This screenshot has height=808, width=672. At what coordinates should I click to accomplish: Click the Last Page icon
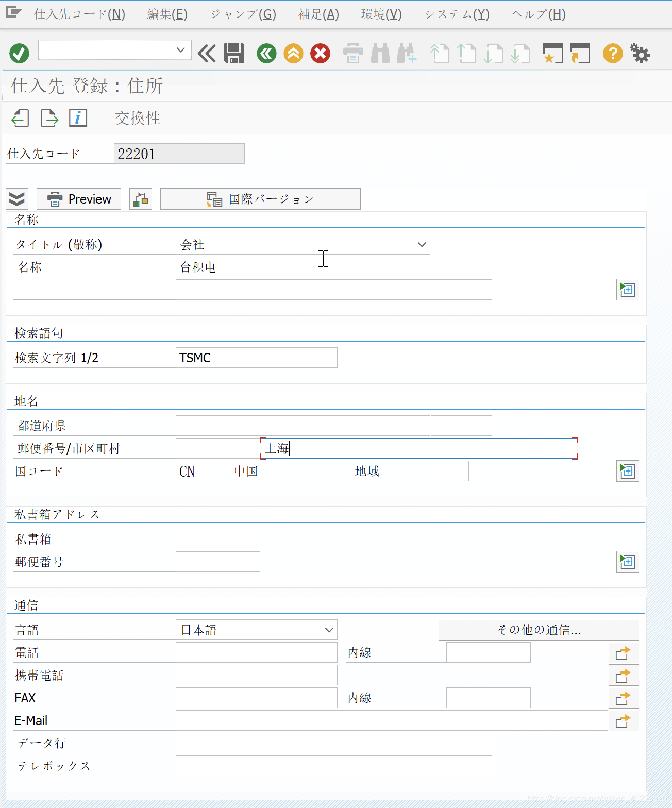[520, 53]
